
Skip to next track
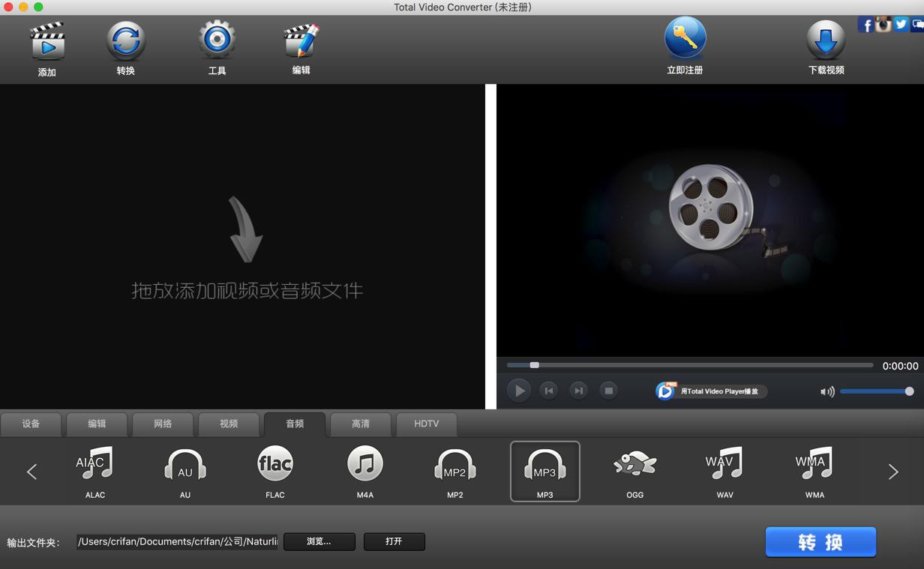[579, 391]
